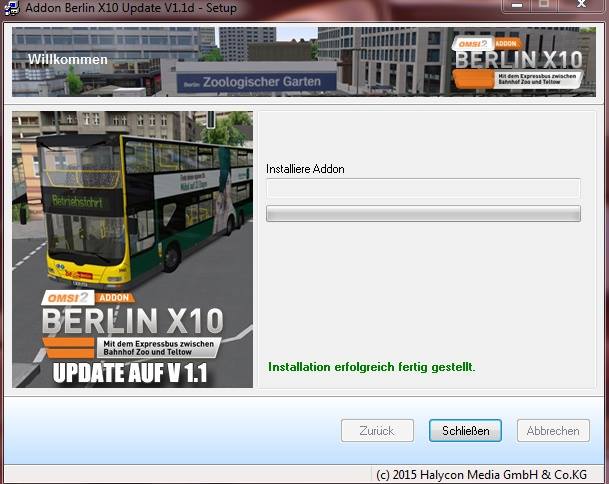Click the window title 'Addon Berlin X10 Update'

click(x=131, y=8)
